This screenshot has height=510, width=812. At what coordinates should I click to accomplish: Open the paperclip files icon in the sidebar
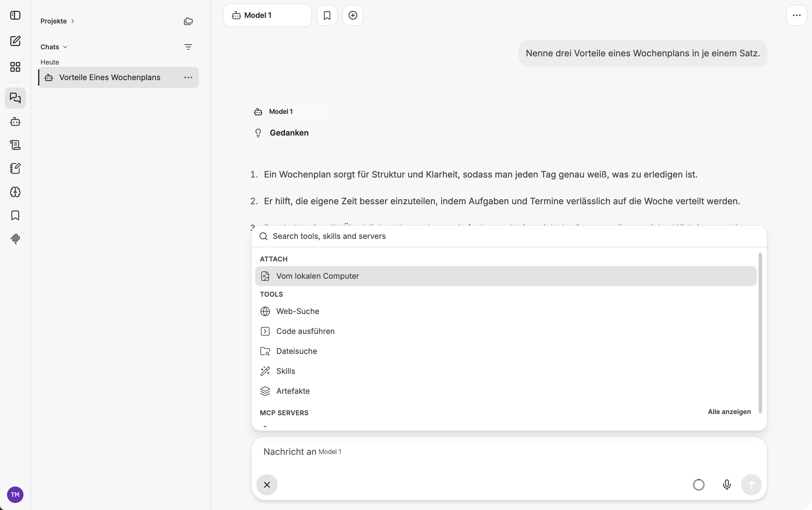point(15,239)
